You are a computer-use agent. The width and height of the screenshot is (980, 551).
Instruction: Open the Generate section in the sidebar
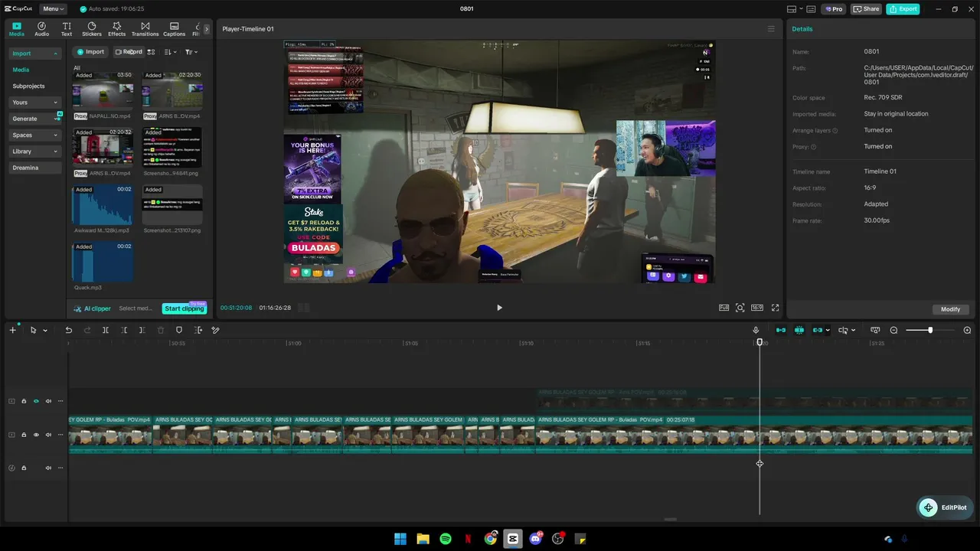point(35,119)
